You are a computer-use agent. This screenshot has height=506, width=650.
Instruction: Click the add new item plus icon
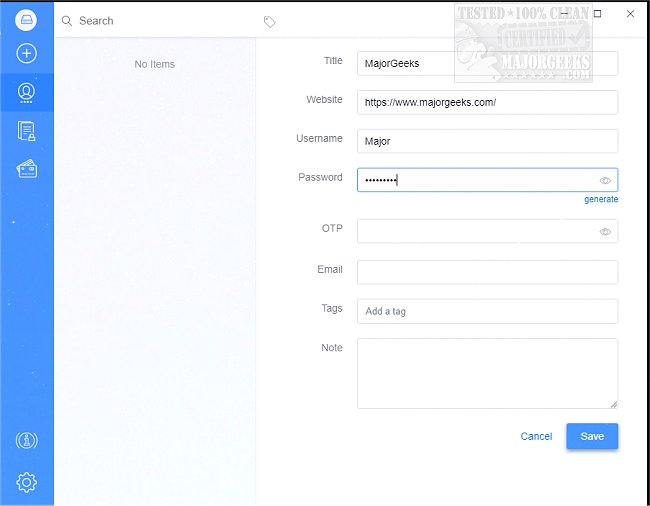26,54
